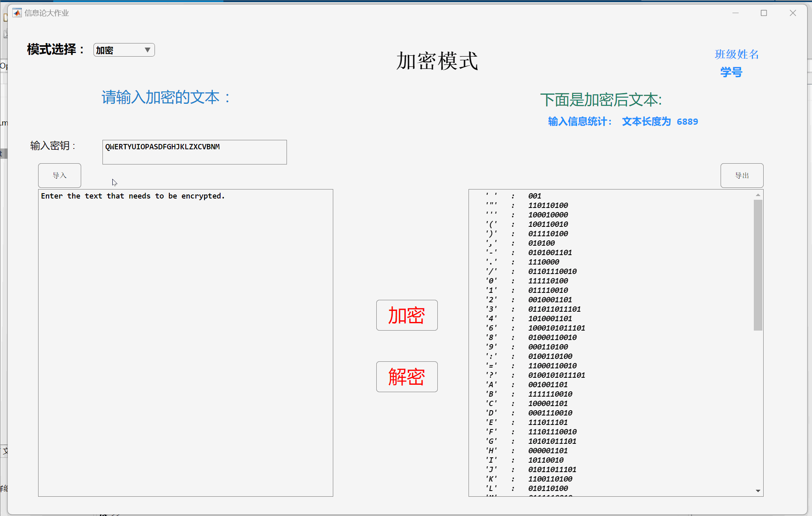Viewport: 812px width, 516px height.
Task: Click the output list scroll down arrow
Action: [758, 491]
